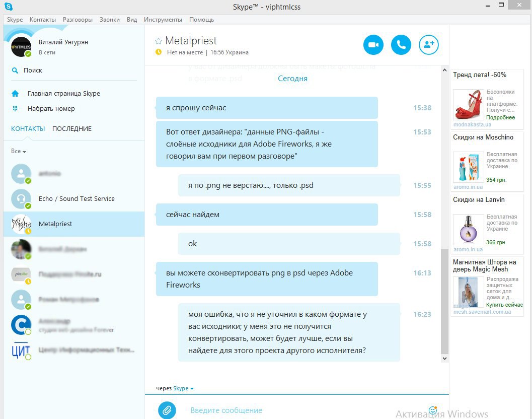
Task: Click the Скидки на Lanvin ad title
Action: (x=479, y=200)
